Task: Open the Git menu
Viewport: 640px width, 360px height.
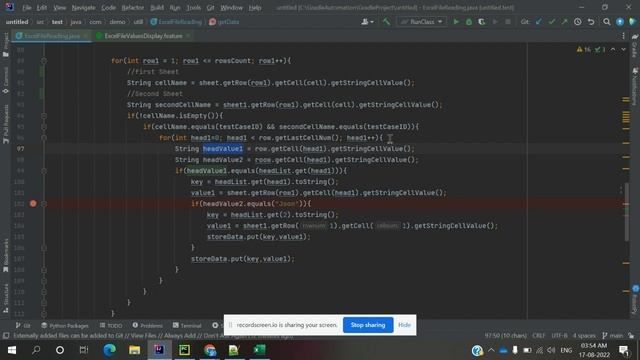Action: 210,7
